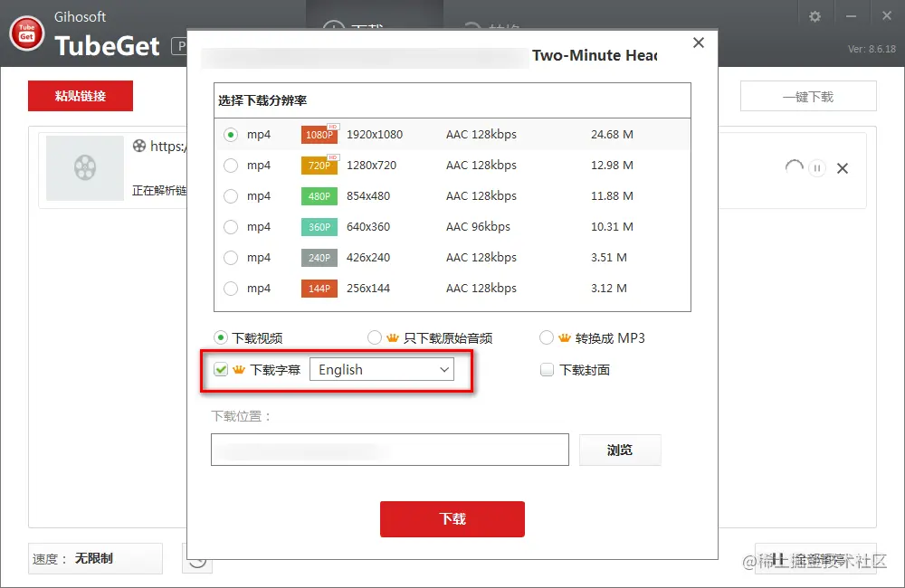
Task: Enable the 下载封面 checkbox
Action: (547, 369)
